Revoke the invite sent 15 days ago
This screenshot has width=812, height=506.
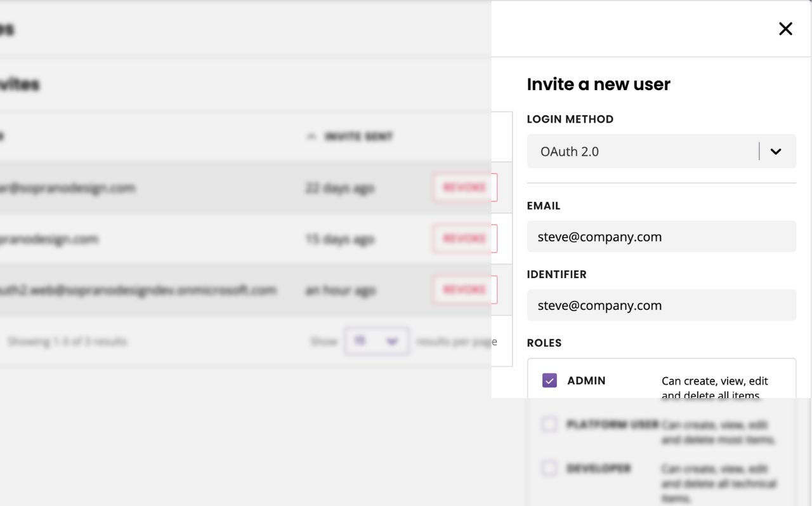465,238
